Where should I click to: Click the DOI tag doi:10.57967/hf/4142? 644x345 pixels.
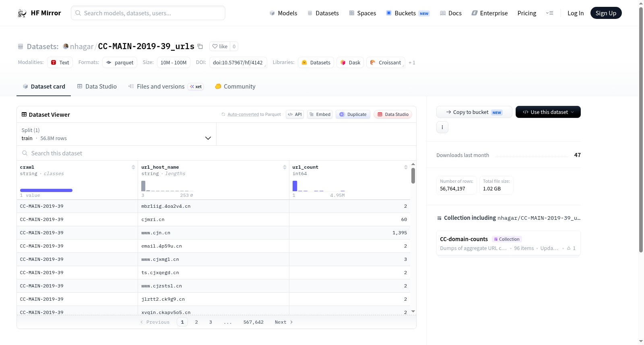(238, 62)
